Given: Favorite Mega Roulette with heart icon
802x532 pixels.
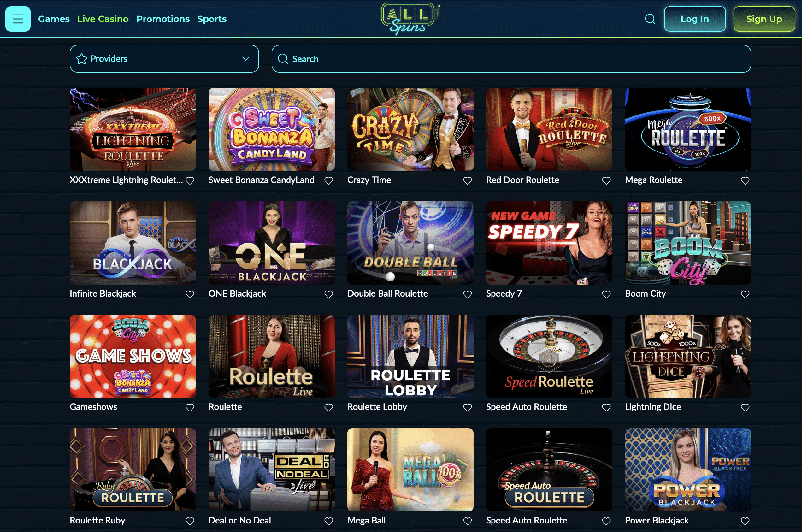Looking at the screenshot, I should pyautogui.click(x=745, y=181).
